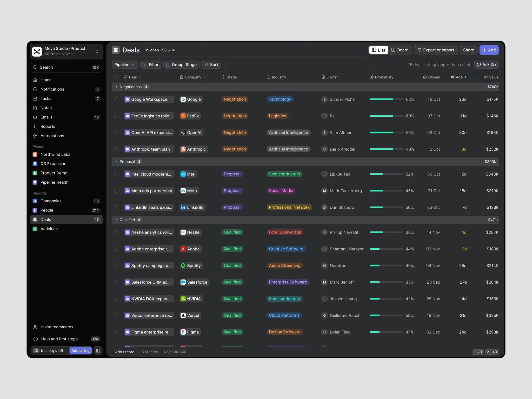Click the Deals stack icon in header
This screenshot has height=399, width=532.
[116, 50]
